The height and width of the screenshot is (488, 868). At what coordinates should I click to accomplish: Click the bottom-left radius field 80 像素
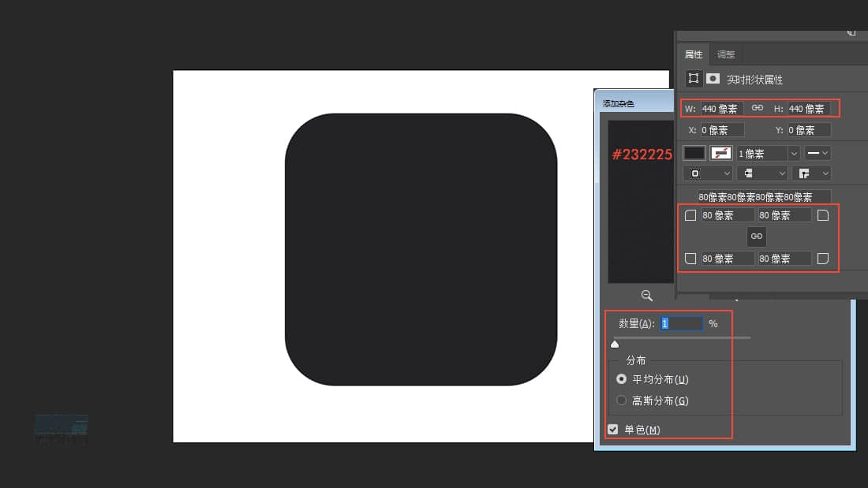pos(728,259)
